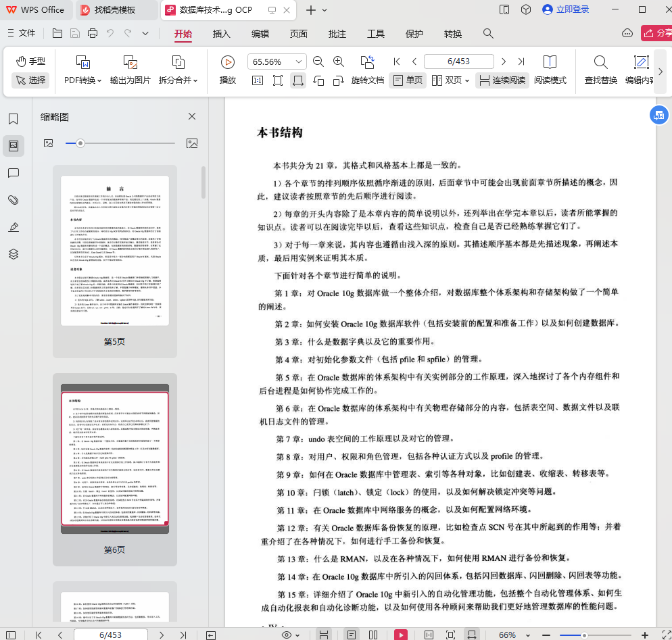The image size is (672, 640).
Task: Jump to last page in the ribbon
Action: tap(521, 61)
